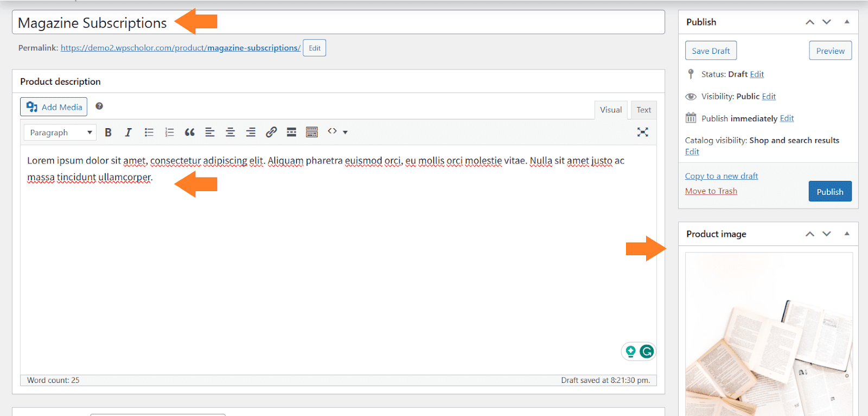Viewport: 868px width, 416px height.
Task: Insert Read More tag
Action: 291,132
